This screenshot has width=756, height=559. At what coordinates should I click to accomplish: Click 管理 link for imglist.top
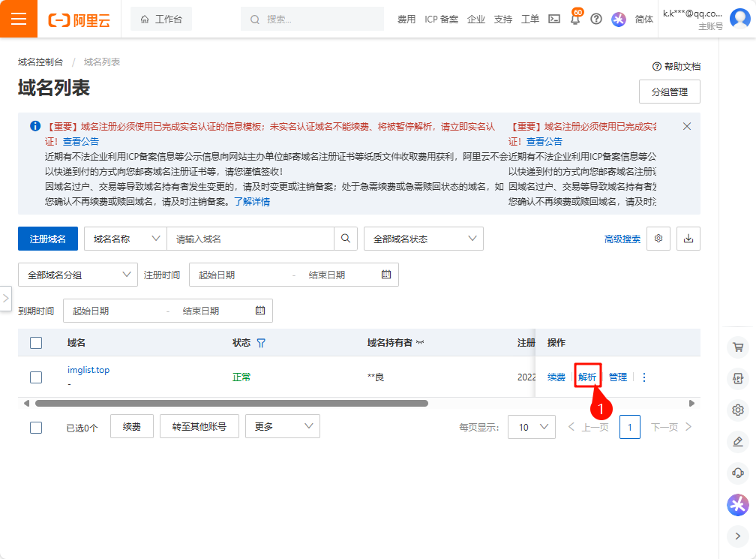tap(618, 377)
